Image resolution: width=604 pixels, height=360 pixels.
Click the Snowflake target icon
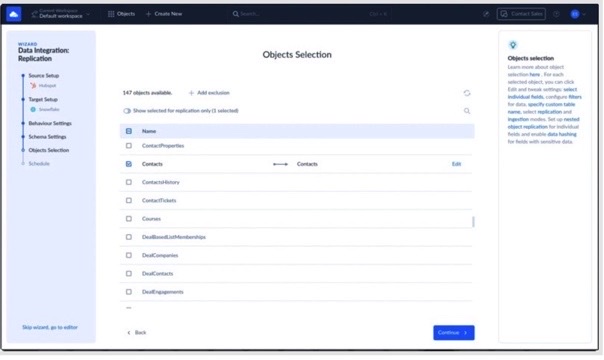(x=33, y=109)
